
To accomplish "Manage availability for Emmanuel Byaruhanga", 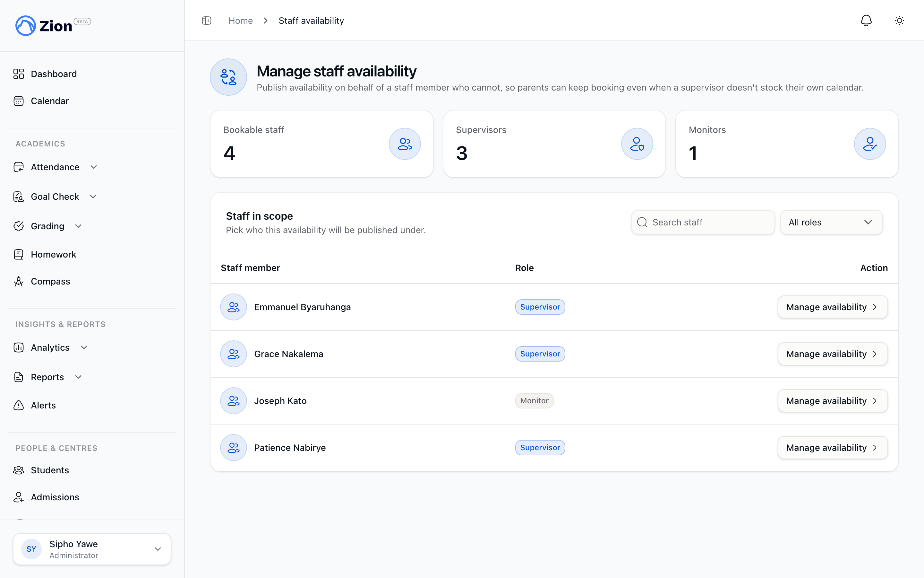I will pyautogui.click(x=832, y=307).
